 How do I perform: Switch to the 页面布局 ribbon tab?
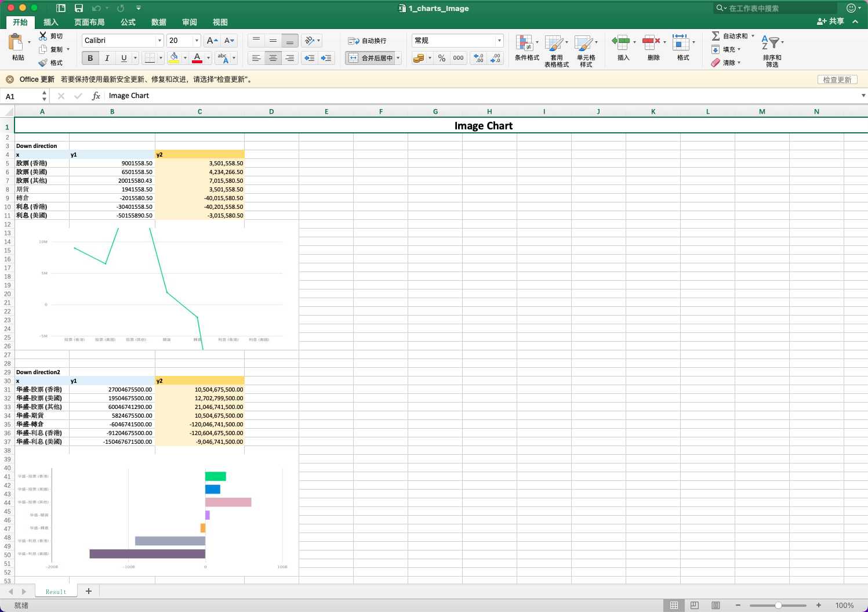[x=89, y=22]
